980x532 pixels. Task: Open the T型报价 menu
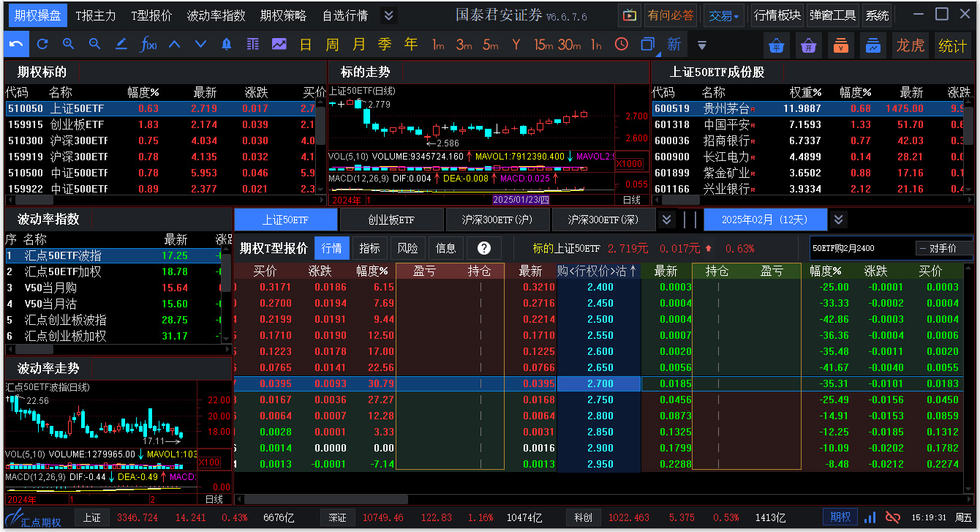pyautogui.click(x=151, y=15)
